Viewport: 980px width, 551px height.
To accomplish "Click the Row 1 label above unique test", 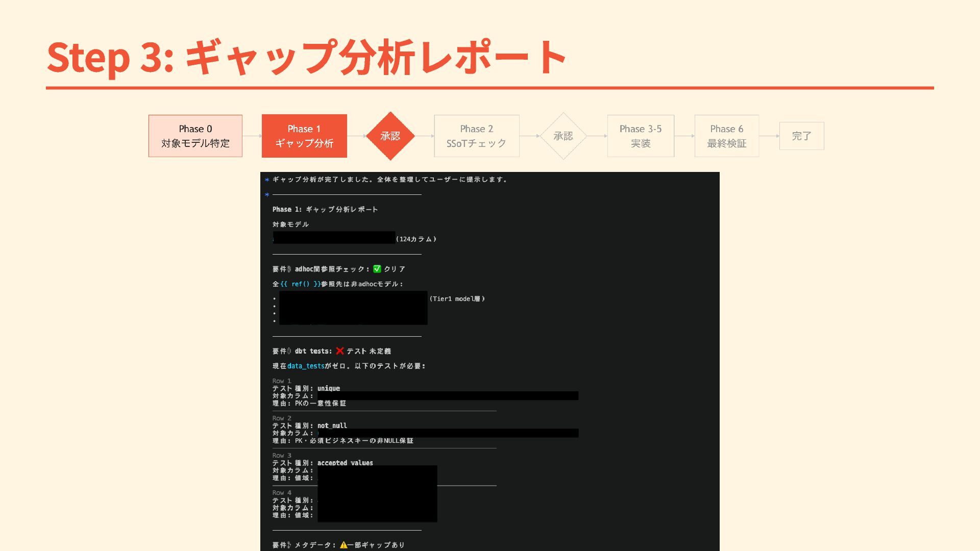I will click(282, 381).
